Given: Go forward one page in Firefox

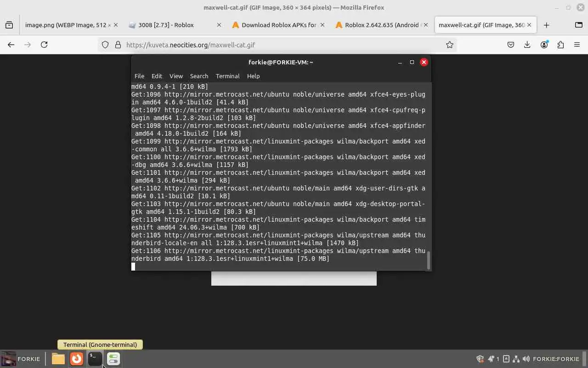Looking at the screenshot, I should tap(28, 45).
